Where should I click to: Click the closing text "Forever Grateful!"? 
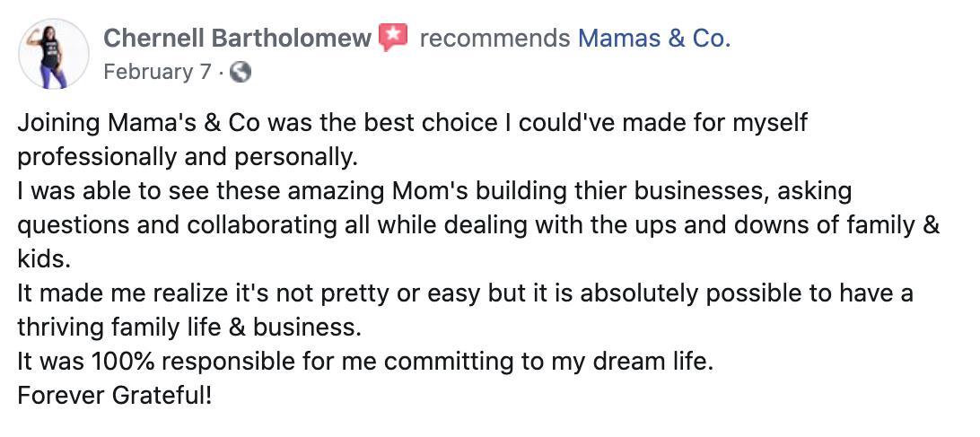pos(115,395)
